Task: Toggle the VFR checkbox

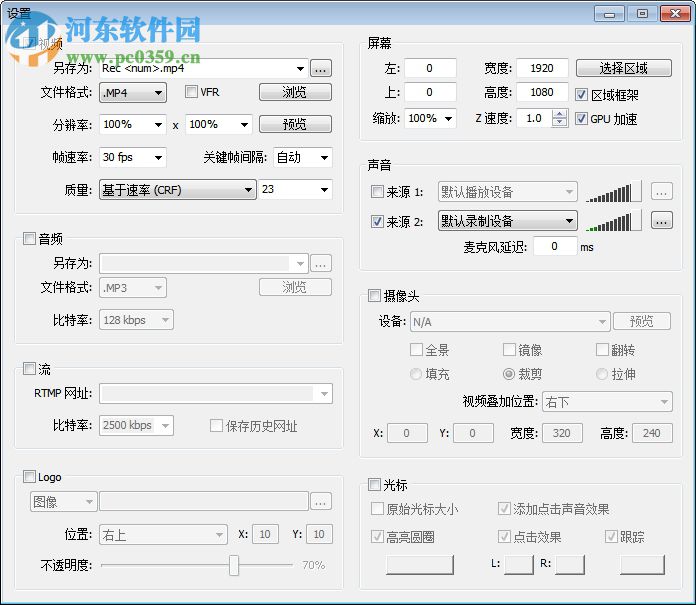Action: pos(191,92)
